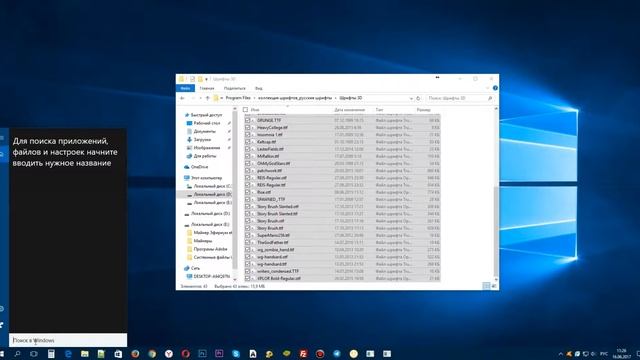Switch to details view in status bar
This screenshot has height=360, width=640.
486,286
